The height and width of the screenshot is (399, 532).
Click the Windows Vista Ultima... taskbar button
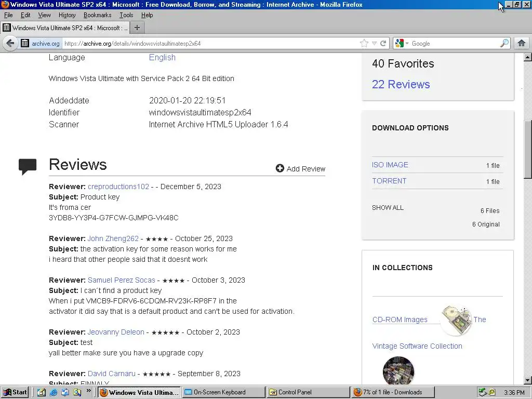[139, 392]
